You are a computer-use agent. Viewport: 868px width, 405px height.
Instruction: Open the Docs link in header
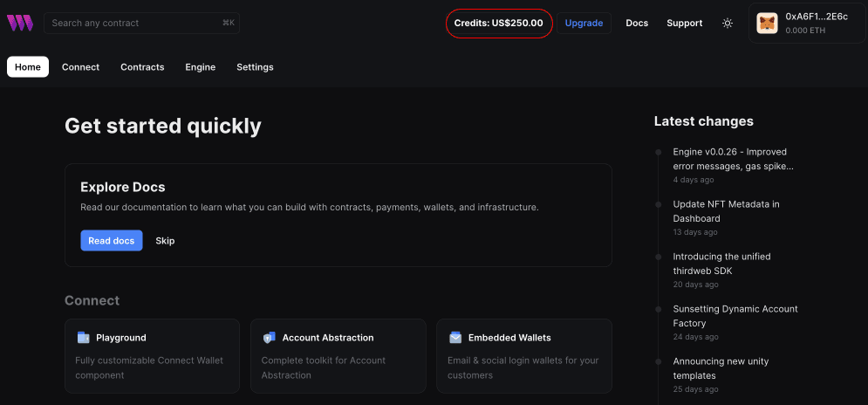click(637, 24)
